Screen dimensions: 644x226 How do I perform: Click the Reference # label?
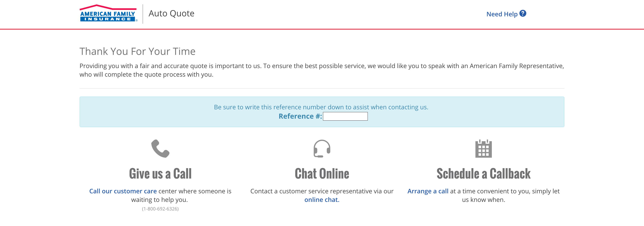300,116
